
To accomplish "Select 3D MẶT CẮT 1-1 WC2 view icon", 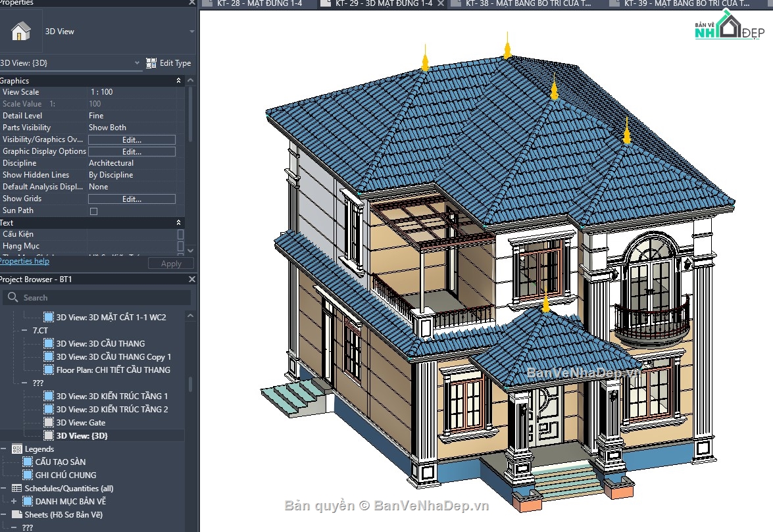I will (x=49, y=317).
